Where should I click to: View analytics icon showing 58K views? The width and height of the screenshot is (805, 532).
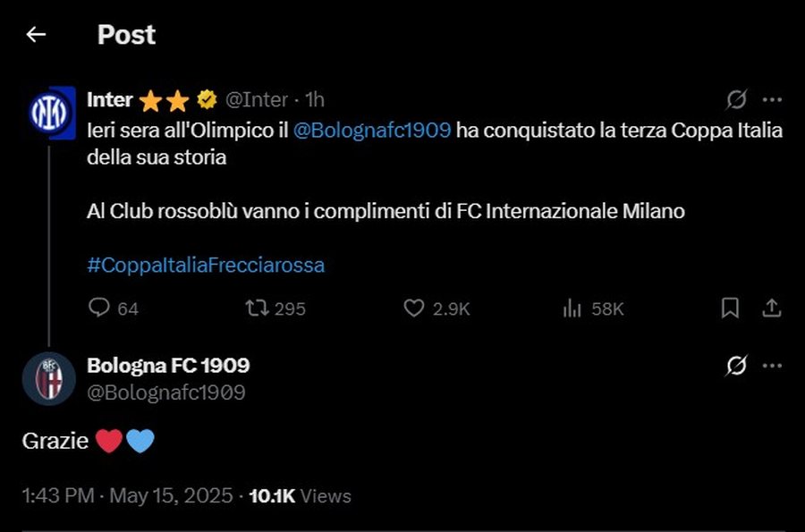[x=572, y=308]
